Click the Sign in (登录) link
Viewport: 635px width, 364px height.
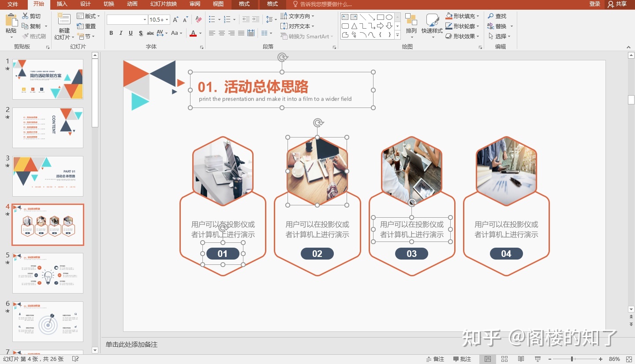click(x=595, y=4)
